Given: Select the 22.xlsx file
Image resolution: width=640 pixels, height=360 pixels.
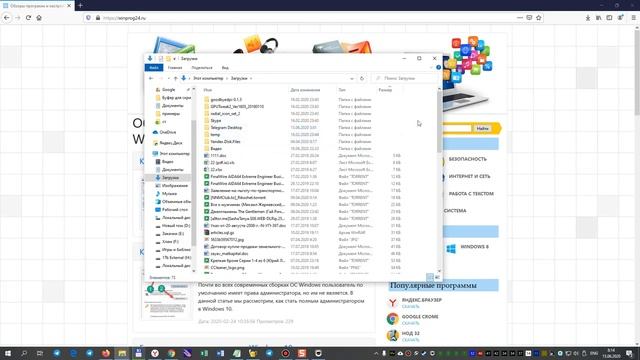Looking at the screenshot, I should (x=216, y=169).
